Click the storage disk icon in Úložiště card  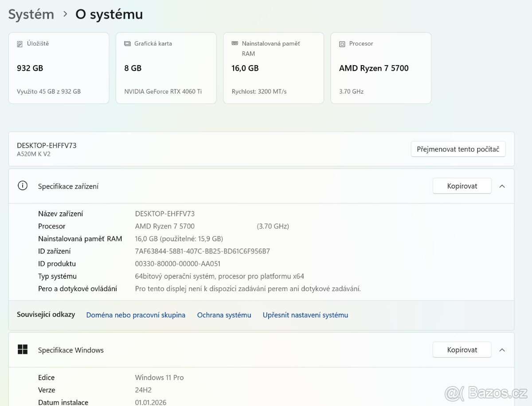coord(20,44)
